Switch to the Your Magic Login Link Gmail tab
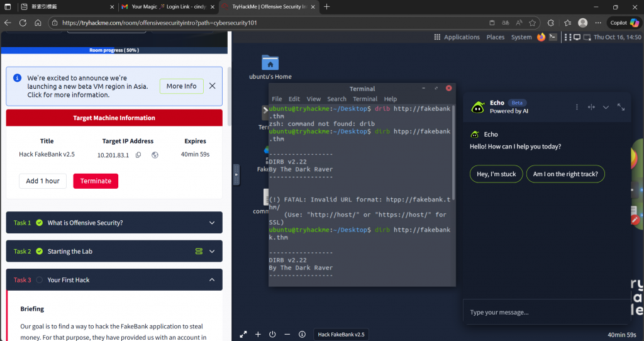 (169, 6)
